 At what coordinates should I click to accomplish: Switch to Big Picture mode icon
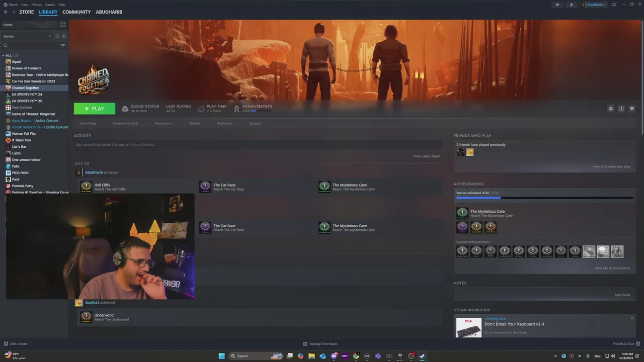614,5
